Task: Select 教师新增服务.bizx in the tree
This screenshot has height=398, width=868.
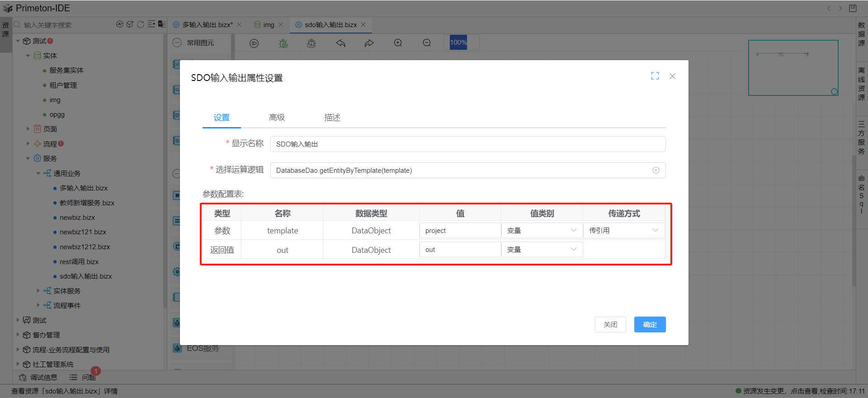Action: 87,203
